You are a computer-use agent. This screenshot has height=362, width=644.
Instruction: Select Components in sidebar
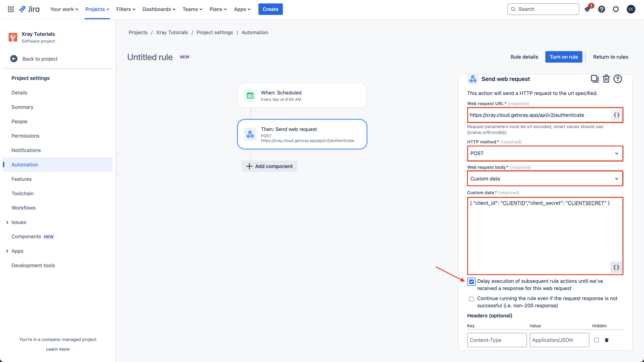tap(58, 237)
